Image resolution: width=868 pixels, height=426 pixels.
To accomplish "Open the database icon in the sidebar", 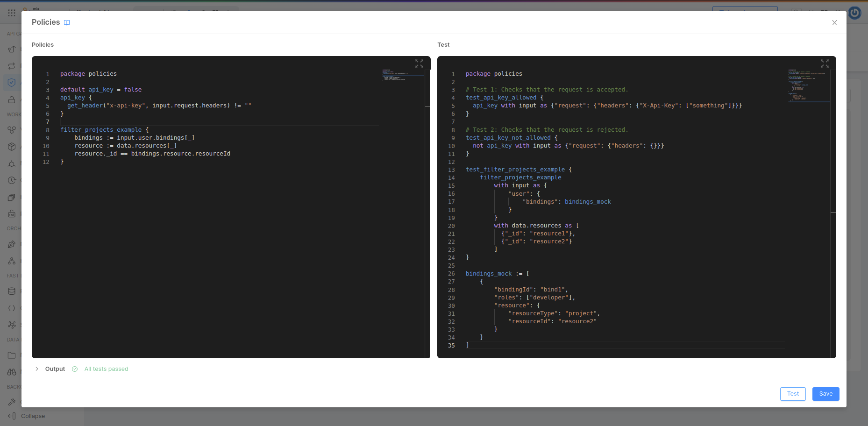I will [x=12, y=291].
